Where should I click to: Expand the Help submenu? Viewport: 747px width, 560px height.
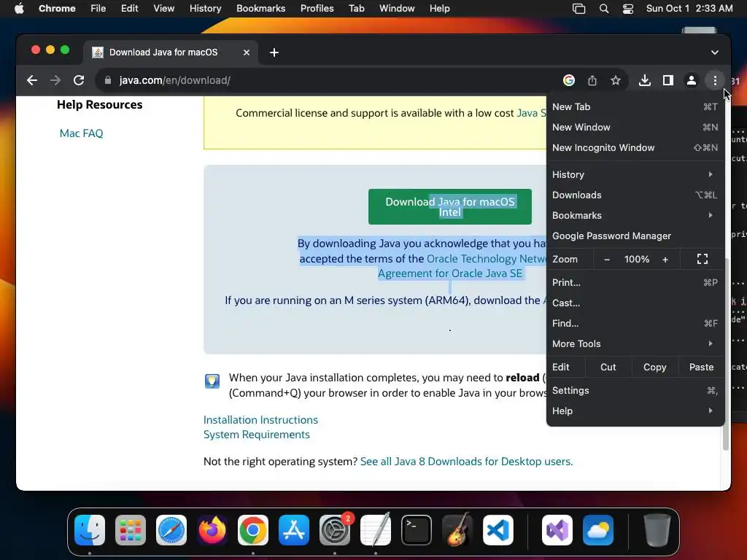[635, 411]
